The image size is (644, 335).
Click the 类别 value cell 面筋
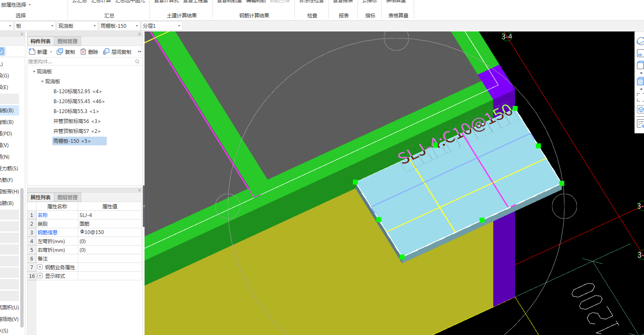[x=110, y=224]
